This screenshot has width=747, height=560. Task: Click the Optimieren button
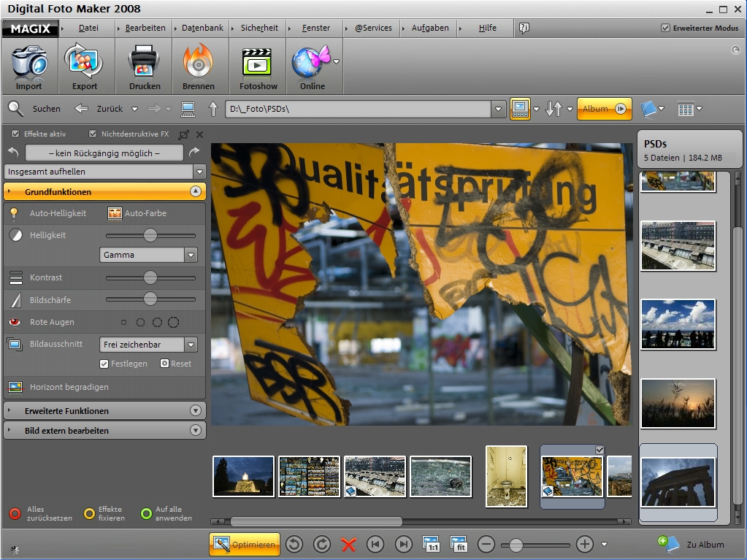click(x=245, y=544)
